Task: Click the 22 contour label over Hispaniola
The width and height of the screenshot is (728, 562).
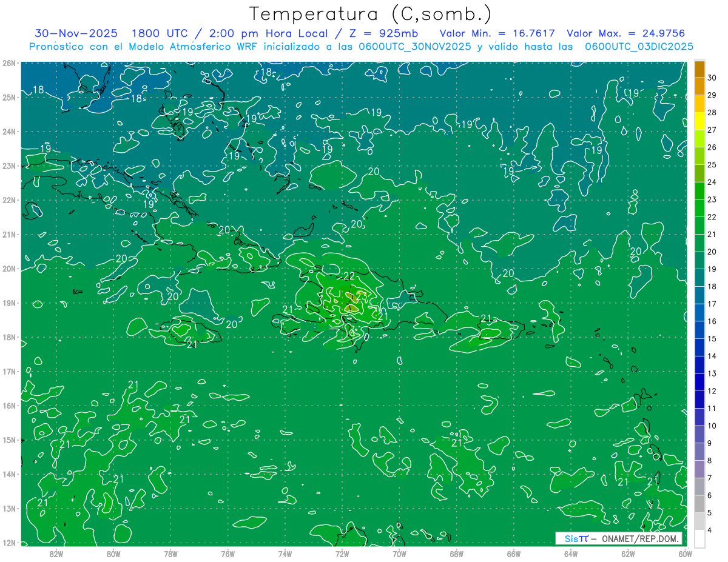Action: coord(349,276)
